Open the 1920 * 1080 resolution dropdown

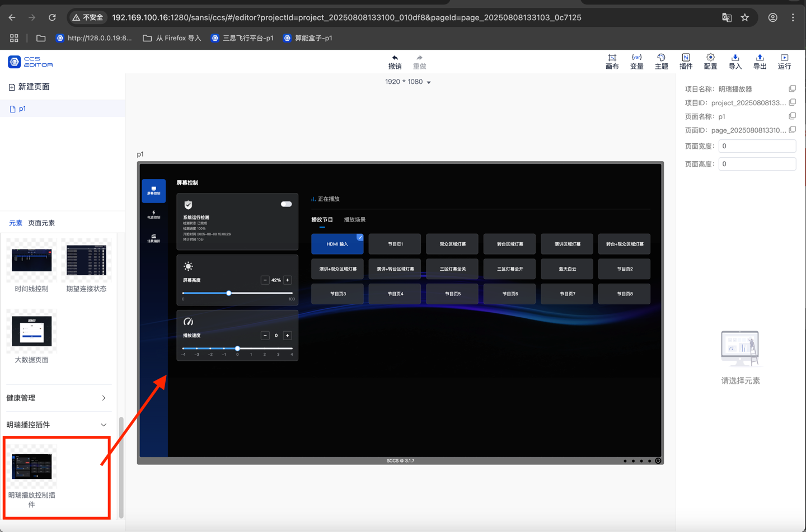pyautogui.click(x=408, y=82)
